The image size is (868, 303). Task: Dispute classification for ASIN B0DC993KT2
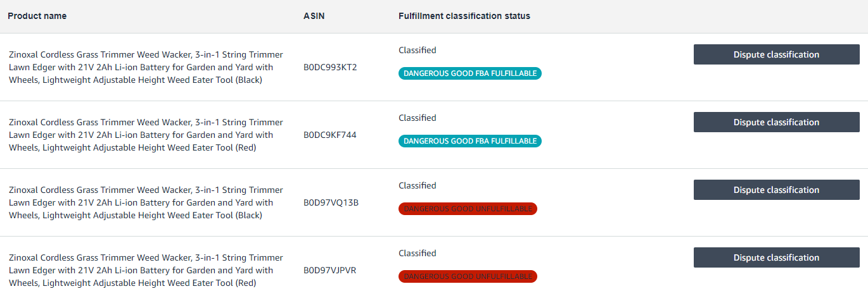776,54
